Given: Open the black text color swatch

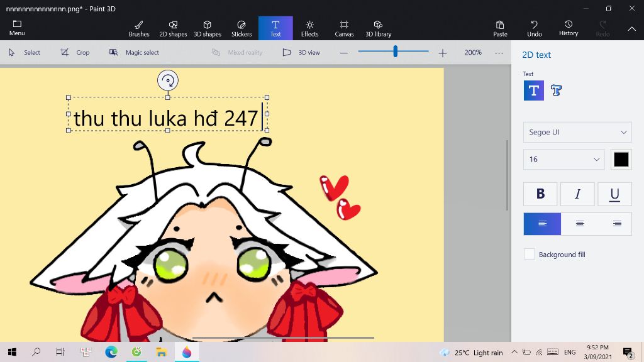Looking at the screenshot, I should click(621, 159).
